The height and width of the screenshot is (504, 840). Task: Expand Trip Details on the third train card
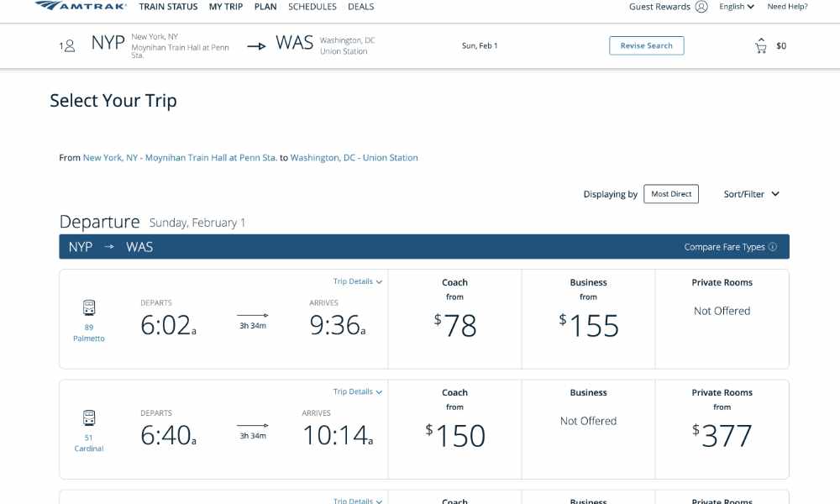[357, 501]
